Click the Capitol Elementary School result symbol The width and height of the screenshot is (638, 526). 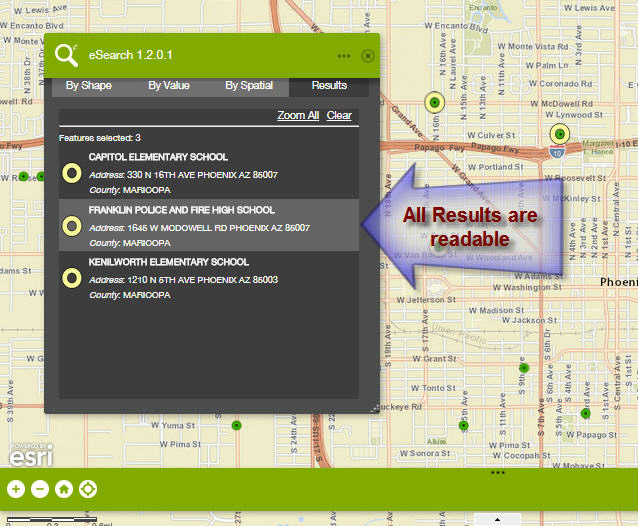point(72,173)
